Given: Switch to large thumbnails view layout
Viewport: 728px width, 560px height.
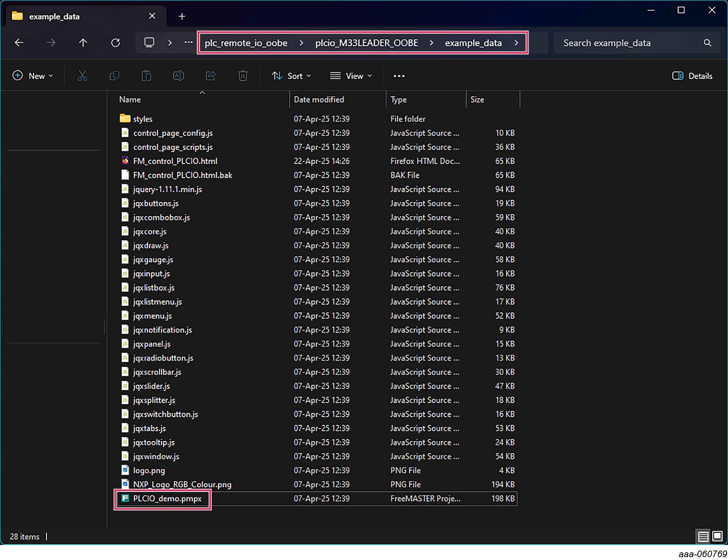Looking at the screenshot, I should (x=717, y=536).
